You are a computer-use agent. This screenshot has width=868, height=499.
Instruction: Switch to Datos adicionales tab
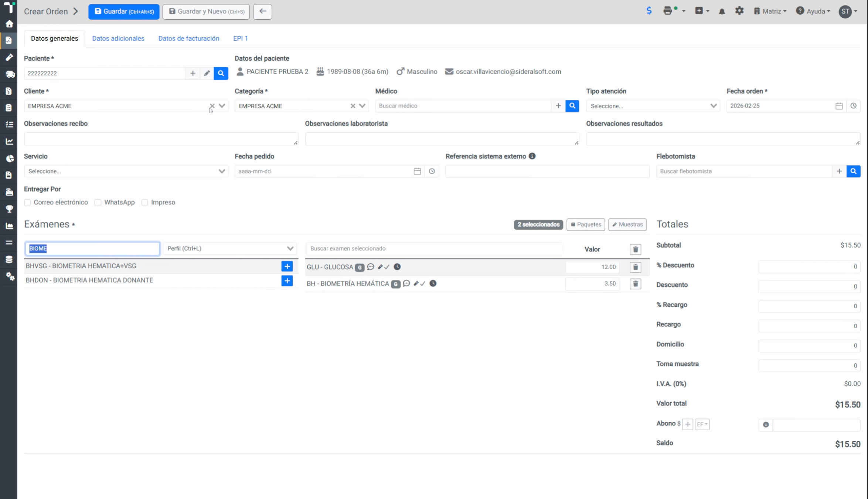point(118,38)
